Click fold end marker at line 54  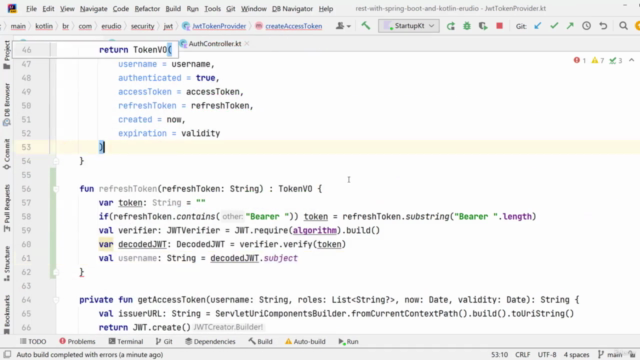click(x=56, y=161)
